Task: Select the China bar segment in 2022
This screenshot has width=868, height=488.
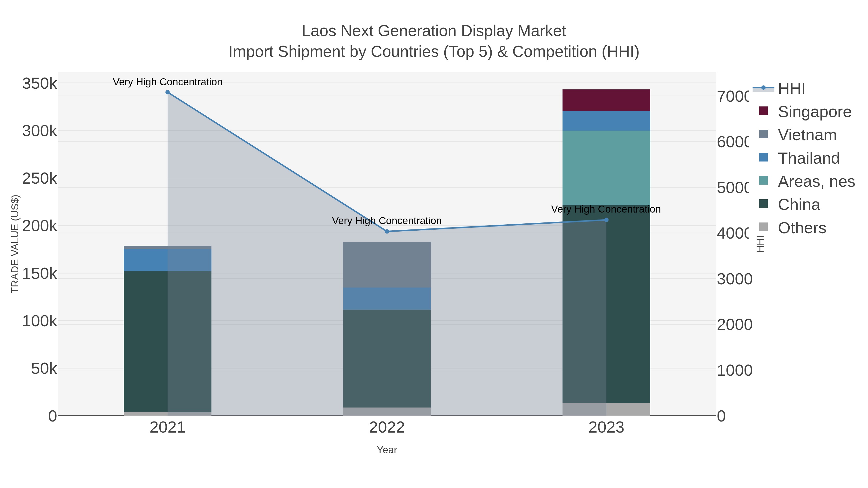Action: (387, 358)
